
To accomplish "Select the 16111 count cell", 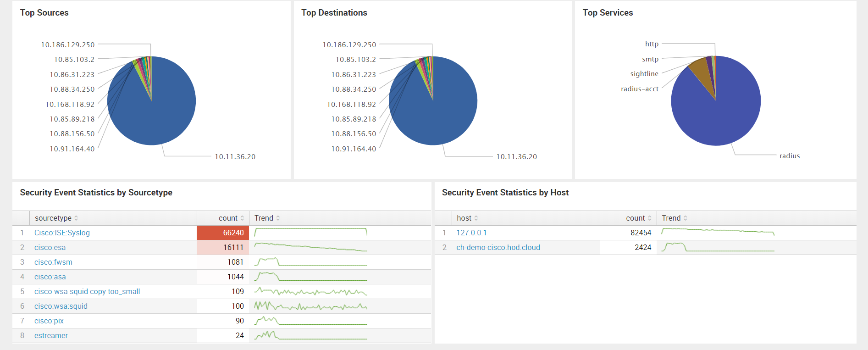I will pyautogui.click(x=223, y=248).
